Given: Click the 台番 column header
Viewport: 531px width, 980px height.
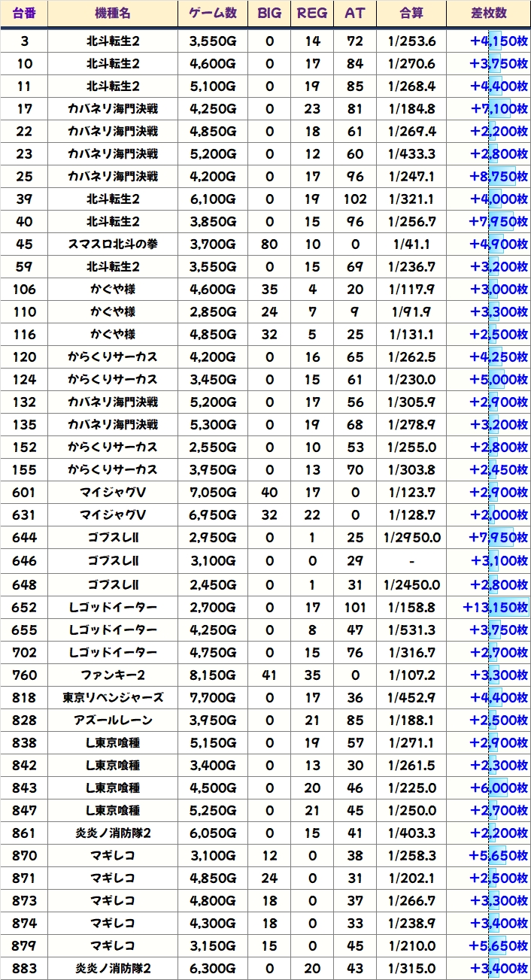Looking at the screenshot, I should click(24, 14).
